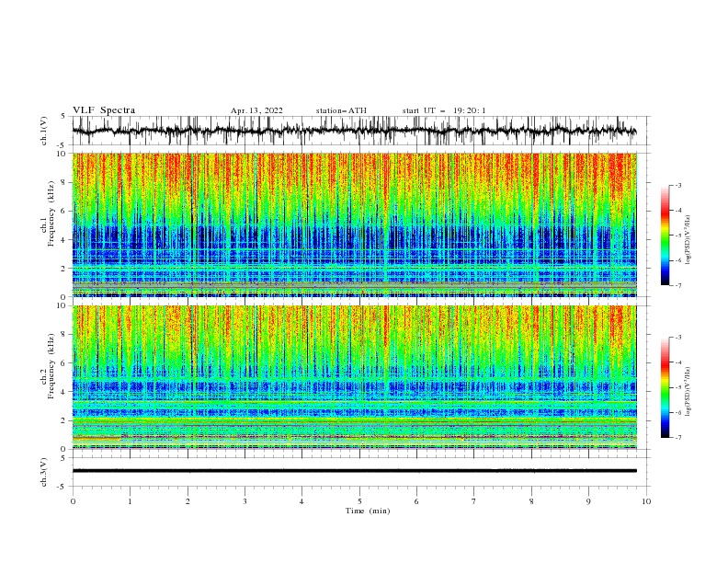The height and width of the screenshot is (563, 728).
Task: Click the "start UT = 19:20:1" text
Action: (444, 110)
